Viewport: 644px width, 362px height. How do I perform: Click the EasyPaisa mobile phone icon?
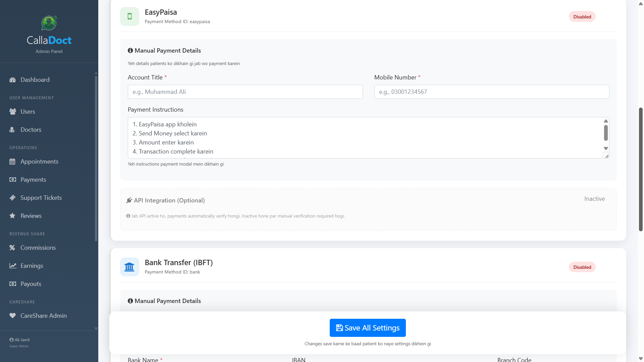[x=129, y=16]
